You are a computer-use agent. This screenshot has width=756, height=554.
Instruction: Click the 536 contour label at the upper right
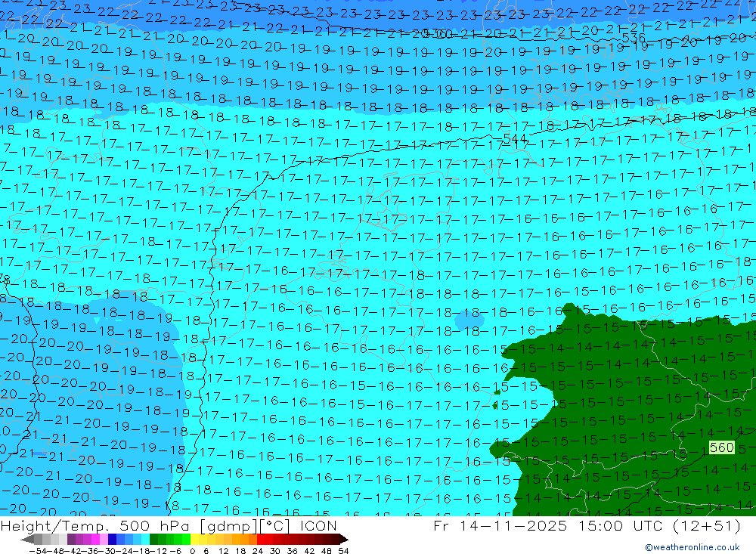click(634, 38)
